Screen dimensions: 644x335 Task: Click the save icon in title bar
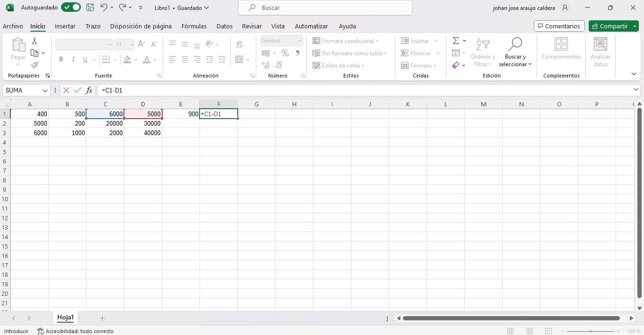click(x=90, y=8)
